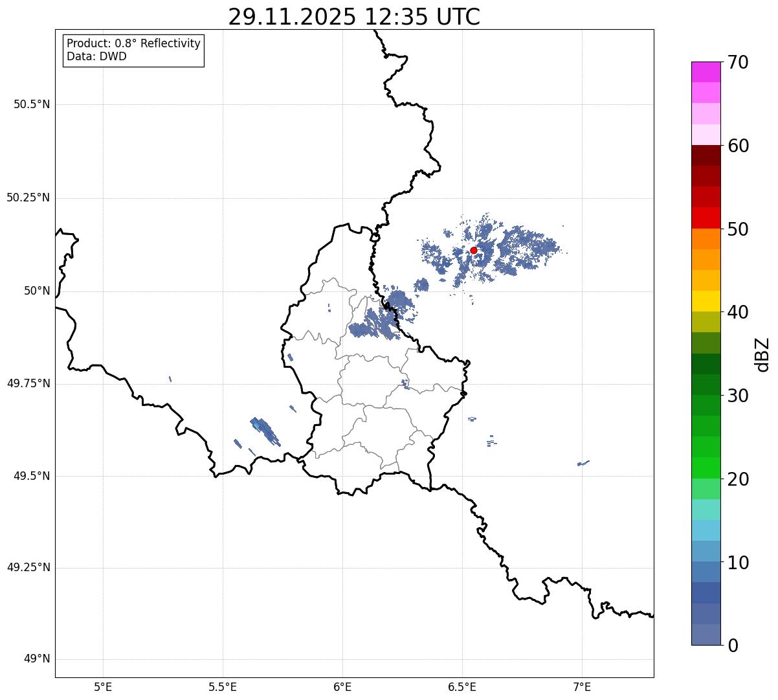Click the elongated echo streak near 5.65°E 49.6°N

(265, 431)
